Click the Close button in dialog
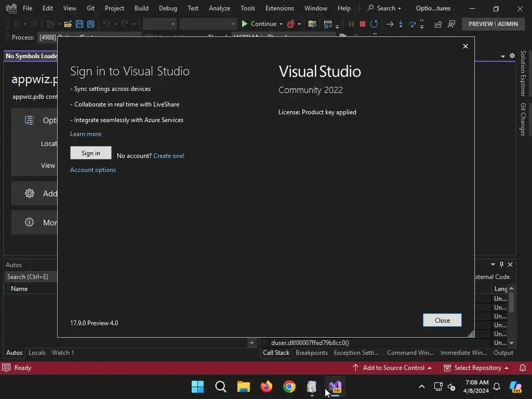Screen dimensions: 532x399 (442, 320)
